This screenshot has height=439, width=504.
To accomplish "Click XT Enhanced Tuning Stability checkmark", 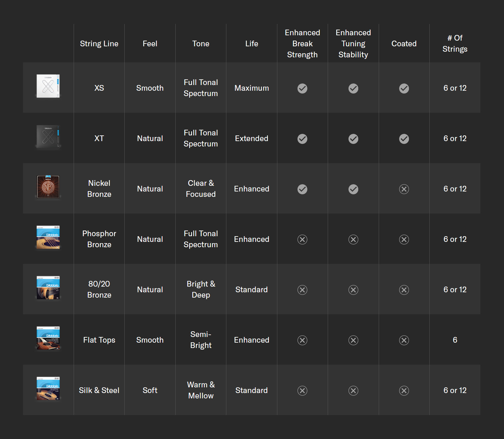I will click(353, 139).
